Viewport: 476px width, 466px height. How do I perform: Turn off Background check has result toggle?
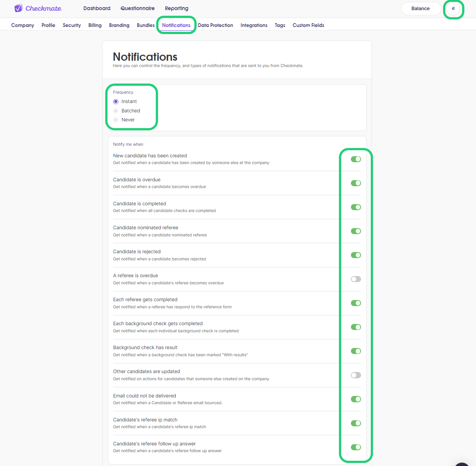coord(356,351)
